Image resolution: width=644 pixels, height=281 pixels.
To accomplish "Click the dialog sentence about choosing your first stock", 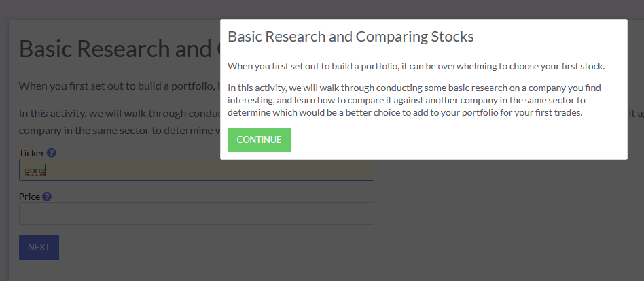I will coord(416,66).
